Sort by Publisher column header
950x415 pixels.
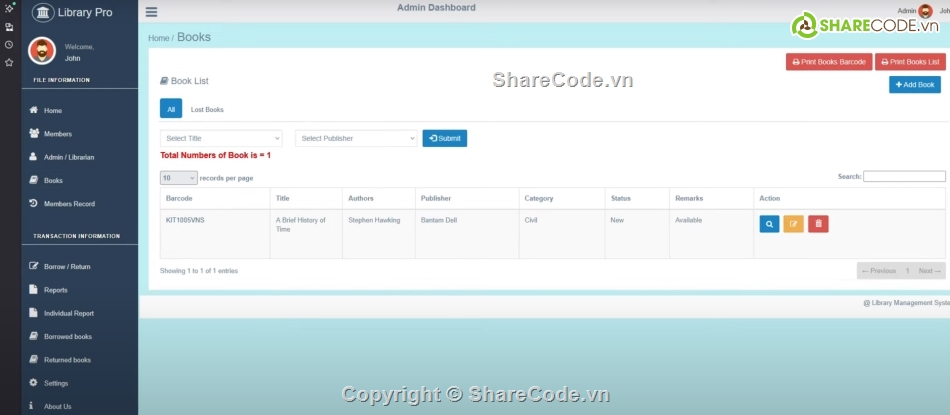pos(467,199)
